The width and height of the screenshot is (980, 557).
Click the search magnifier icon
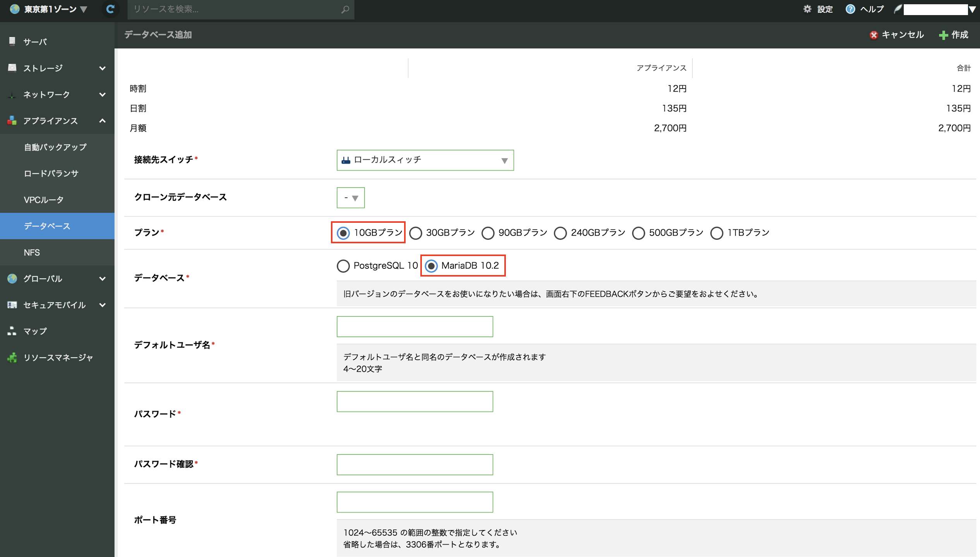(x=345, y=9)
